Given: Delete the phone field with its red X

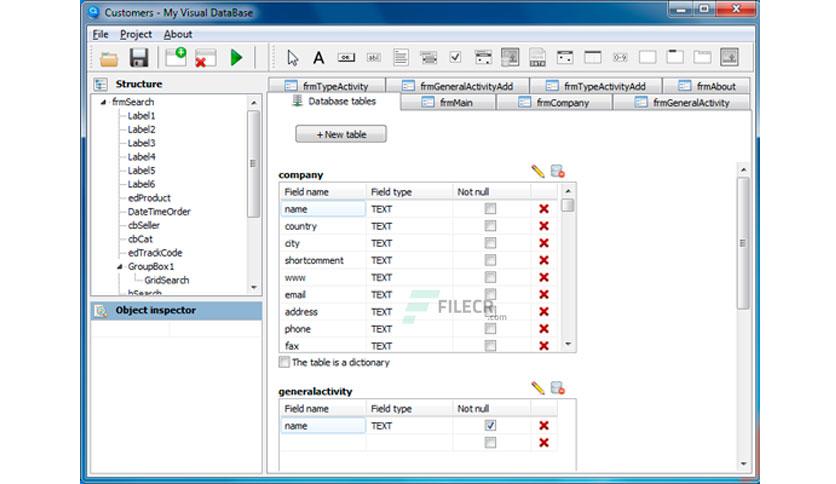Looking at the screenshot, I should pos(544,329).
